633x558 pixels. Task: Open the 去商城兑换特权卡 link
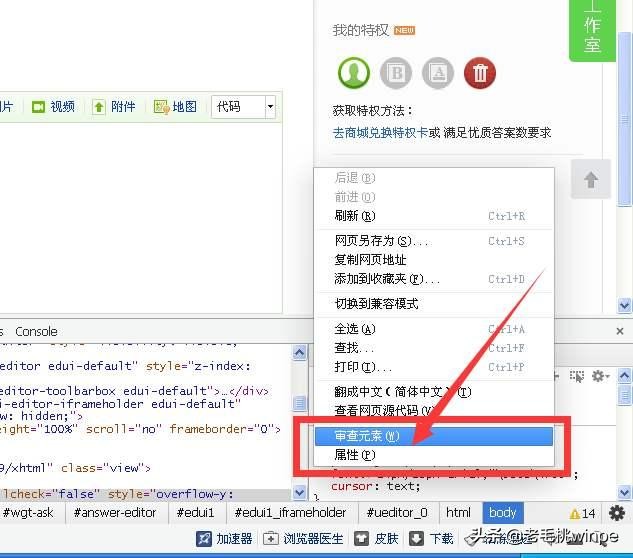click(x=380, y=132)
